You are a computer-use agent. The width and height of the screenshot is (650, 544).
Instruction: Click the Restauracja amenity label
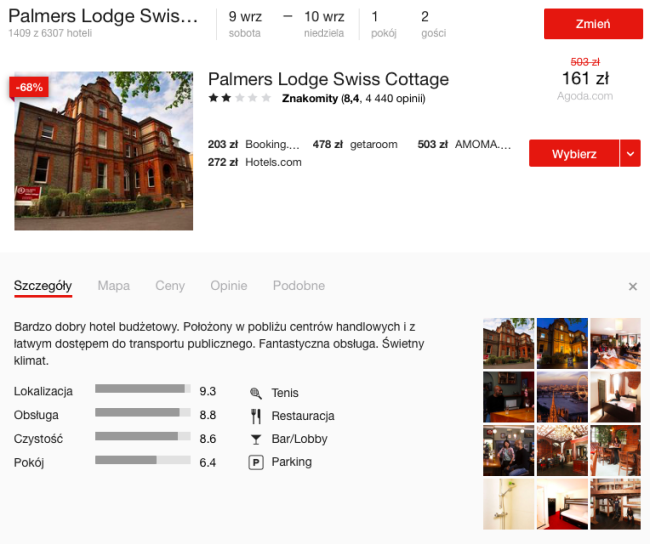[303, 416]
